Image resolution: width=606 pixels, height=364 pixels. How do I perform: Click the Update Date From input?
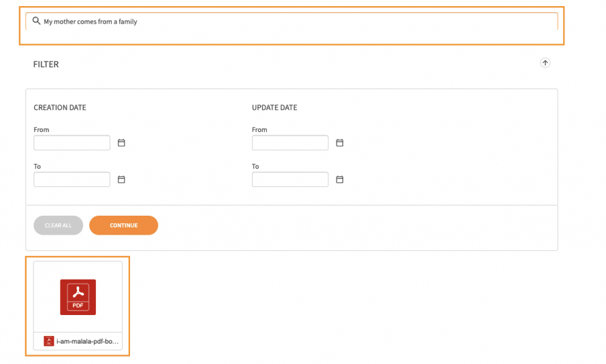[x=289, y=143]
